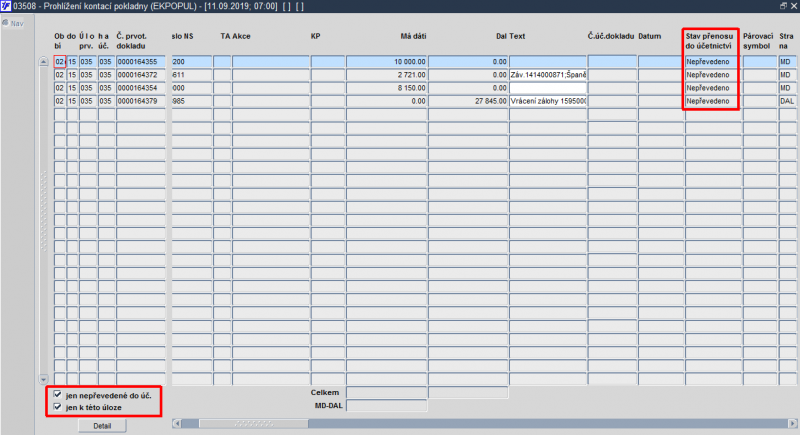Image resolution: width=800 pixels, height=435 pixels.
Task: Click horizontal scrollbar right arrow
Action: tap(792, 423)
